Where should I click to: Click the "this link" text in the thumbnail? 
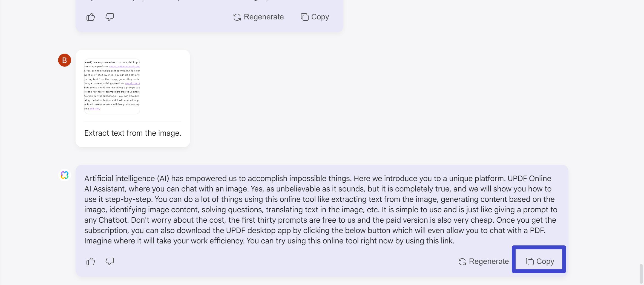(94, 109)
